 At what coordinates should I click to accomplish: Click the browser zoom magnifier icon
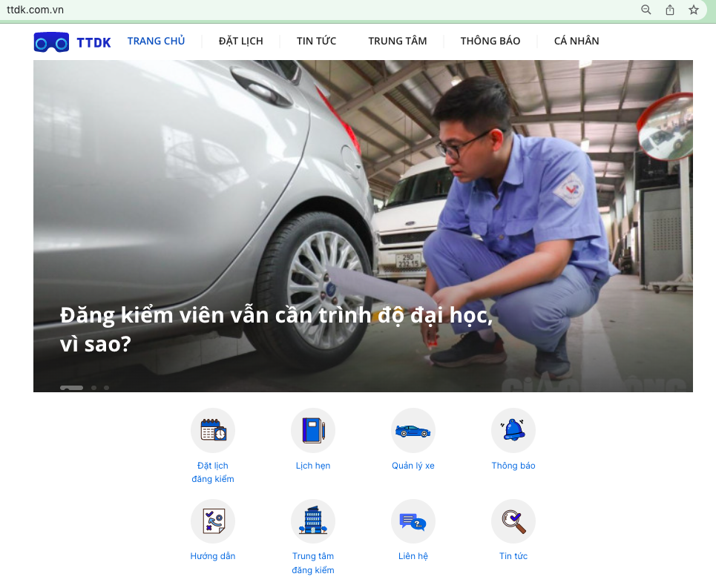[646, 10]
